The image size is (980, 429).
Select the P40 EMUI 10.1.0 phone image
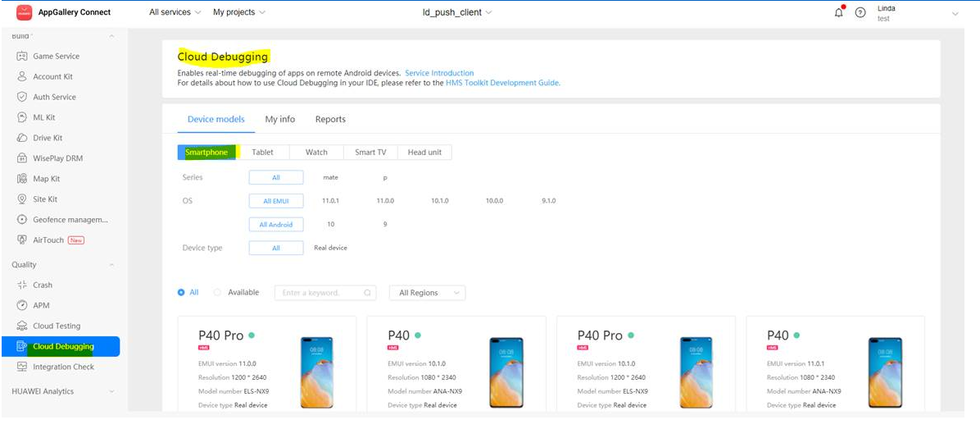coord(506,372)
